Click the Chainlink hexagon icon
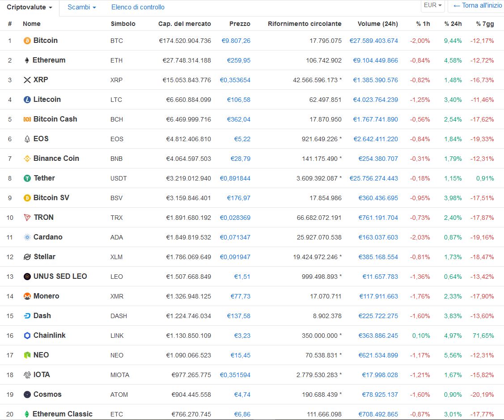This screenshot has width=504, height=420. coord(27,336)
